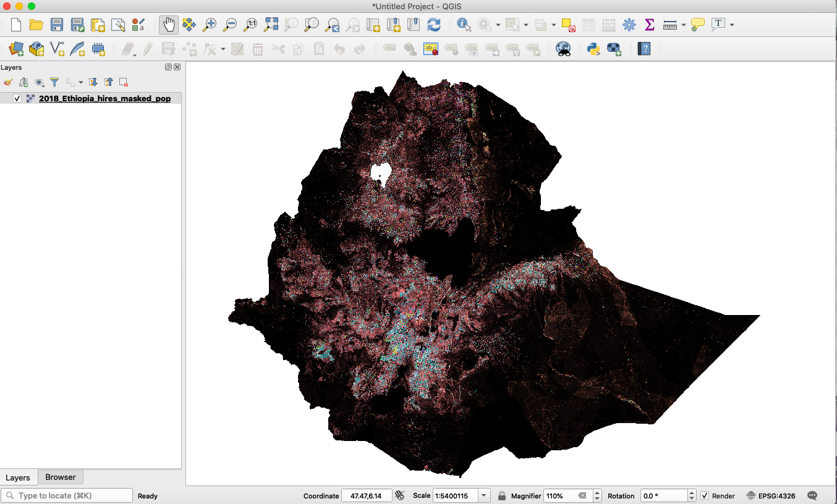The image size is (837, 504).
Task: Toggle the scale lock icon
Action: [x=502, y=496]
